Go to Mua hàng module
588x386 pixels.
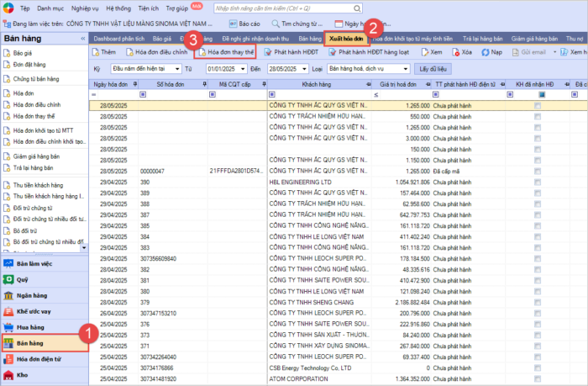29,327
